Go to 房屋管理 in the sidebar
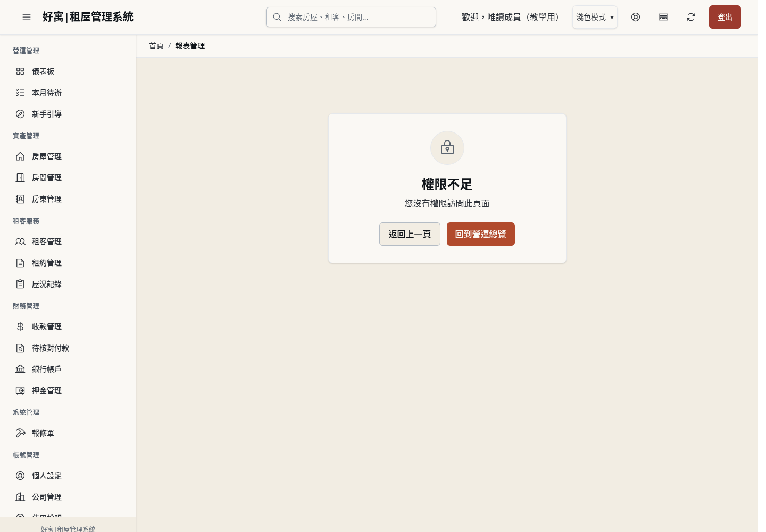The width and height of the screenshot is (766, 532). click(x=68, y=156)
